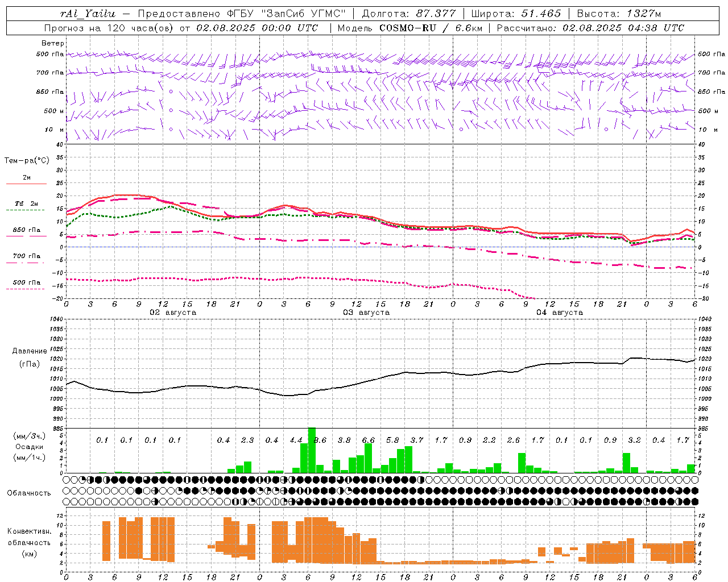728x582 pixels.
Task: Click the precipitation total "2.3"
Action: point(247,440)
